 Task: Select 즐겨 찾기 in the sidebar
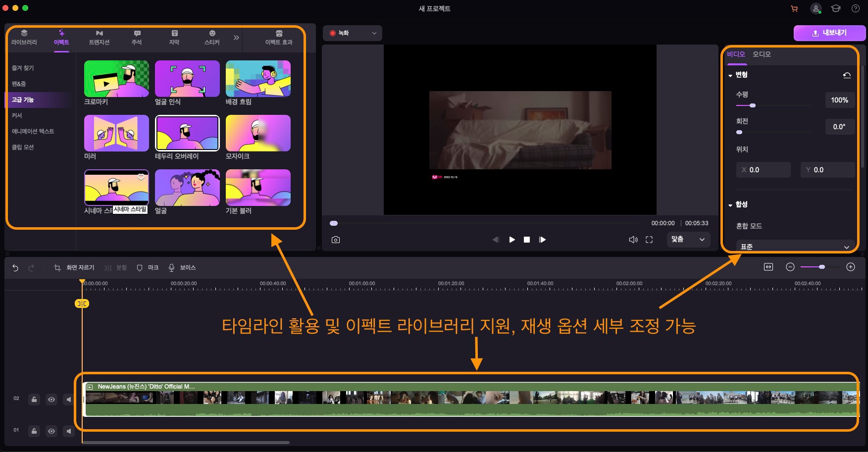[x=23, y=68]
